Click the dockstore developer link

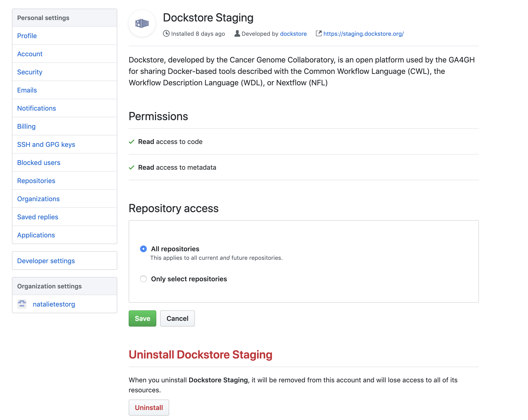293,34
